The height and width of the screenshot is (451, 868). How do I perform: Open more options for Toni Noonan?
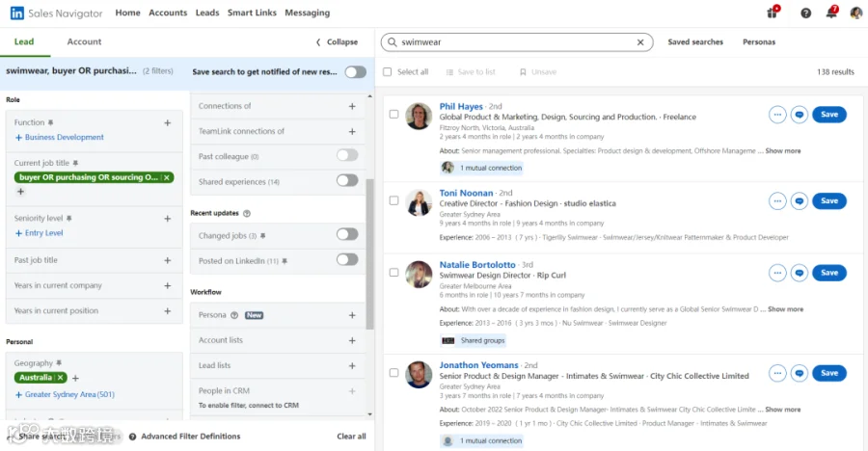pos(777,200)
